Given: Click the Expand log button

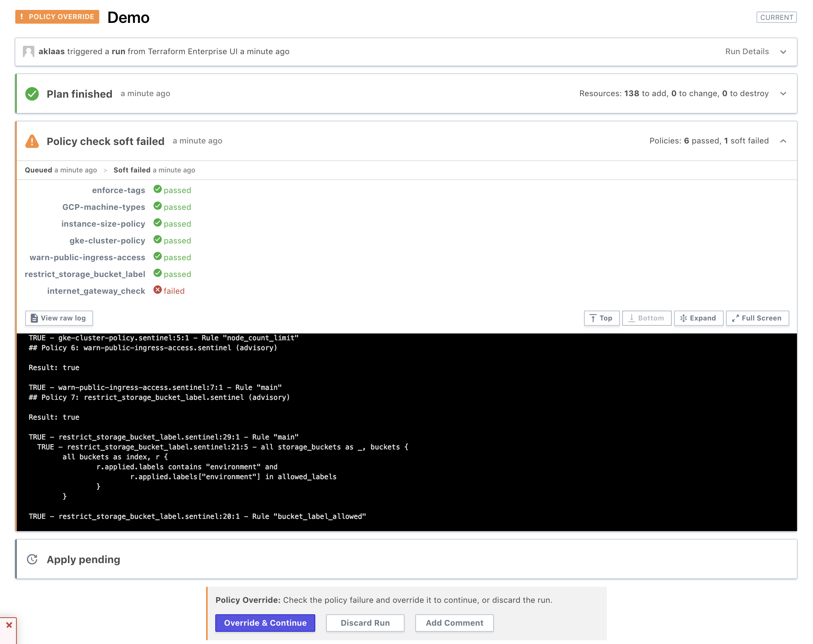Looking at the screenshot, I should 698,318.
